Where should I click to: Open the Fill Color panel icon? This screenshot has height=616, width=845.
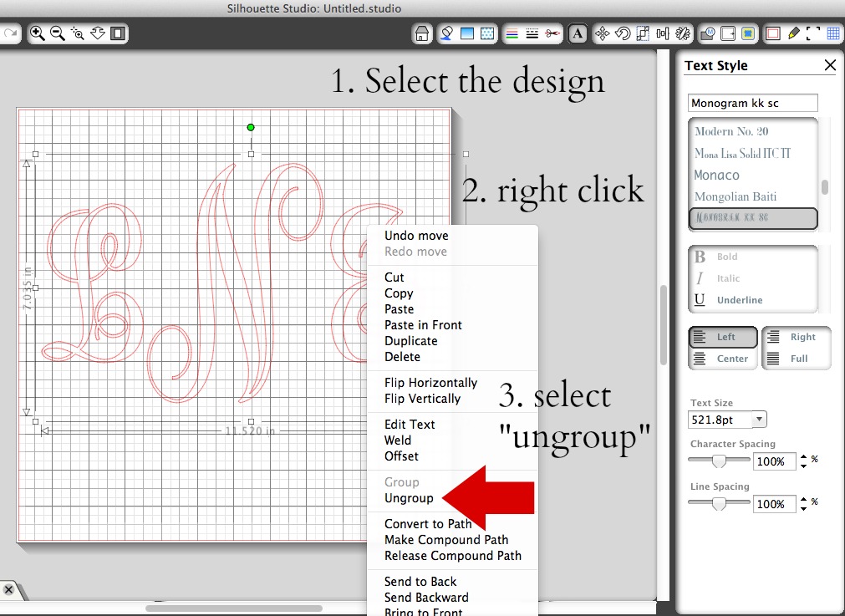coord(447,33)
